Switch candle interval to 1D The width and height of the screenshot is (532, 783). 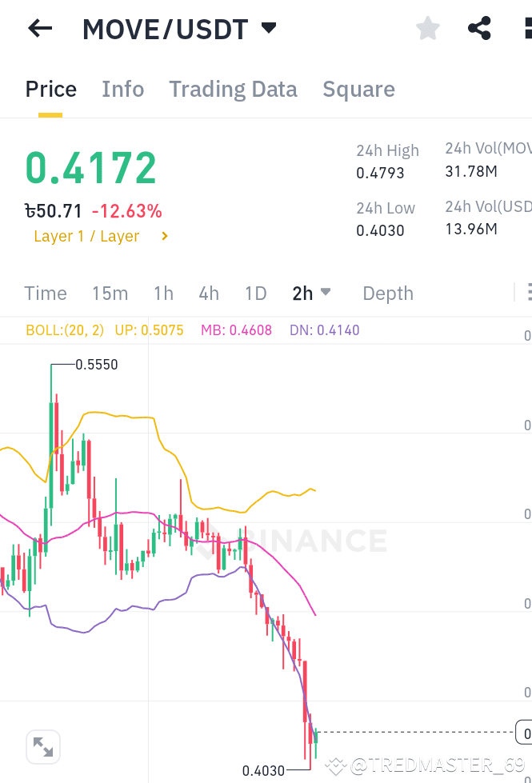[x=255, y=294]
